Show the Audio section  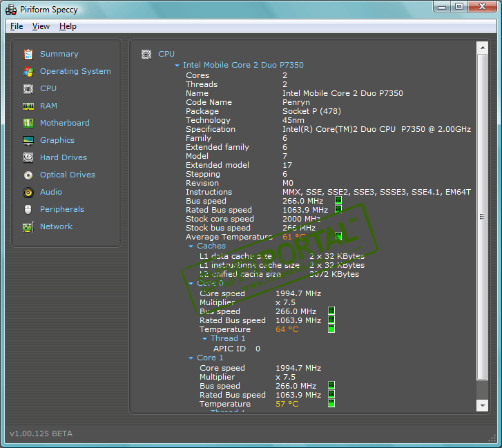51,193
